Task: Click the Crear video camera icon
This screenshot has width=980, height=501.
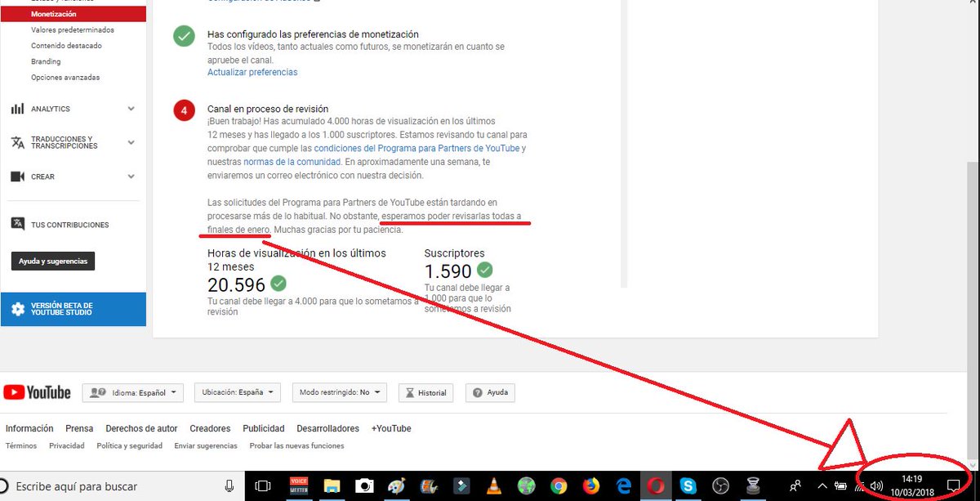Action: 17,177
